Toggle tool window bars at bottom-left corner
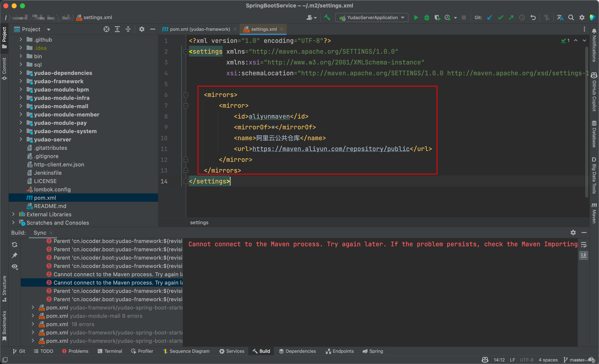Screen dimensions: 599x364 pyautogui.click(x=5, y=360)
